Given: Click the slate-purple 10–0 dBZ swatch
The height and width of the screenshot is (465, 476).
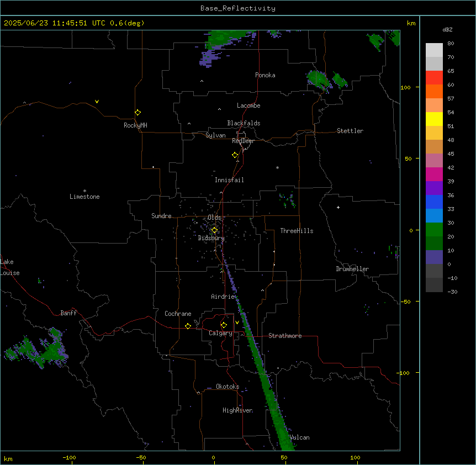Looking at the screenshot, I should point(434,257).
